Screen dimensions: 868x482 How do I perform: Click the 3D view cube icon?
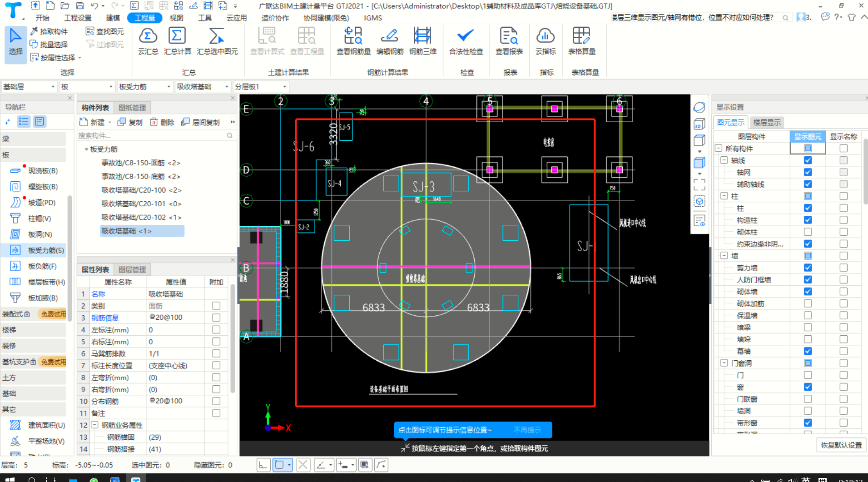699,124
